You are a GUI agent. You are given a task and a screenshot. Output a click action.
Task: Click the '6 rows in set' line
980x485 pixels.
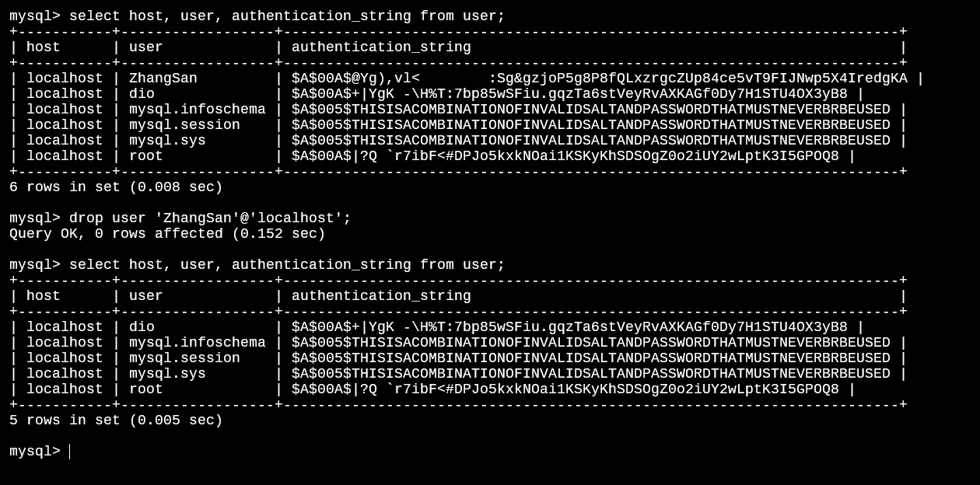click(x=116, y=187)
